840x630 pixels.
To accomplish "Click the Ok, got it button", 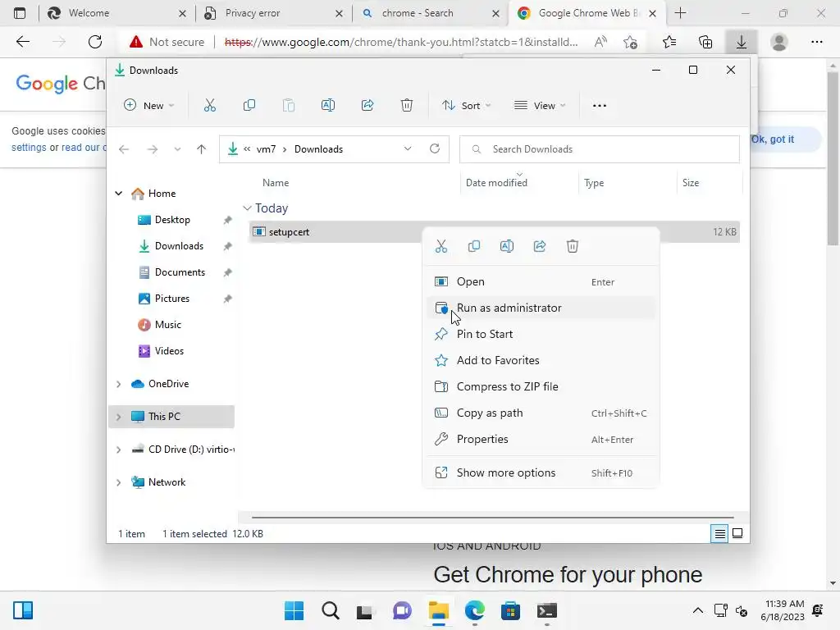I will point(784,139).
